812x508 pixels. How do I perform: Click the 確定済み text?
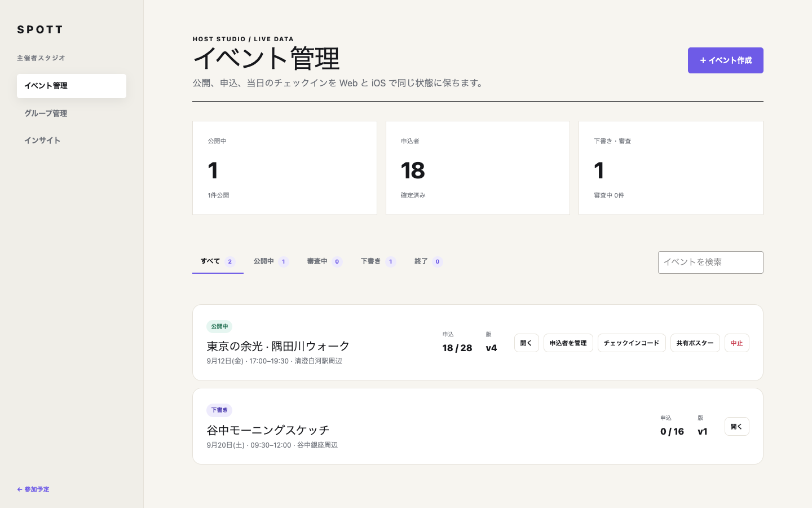413,195
